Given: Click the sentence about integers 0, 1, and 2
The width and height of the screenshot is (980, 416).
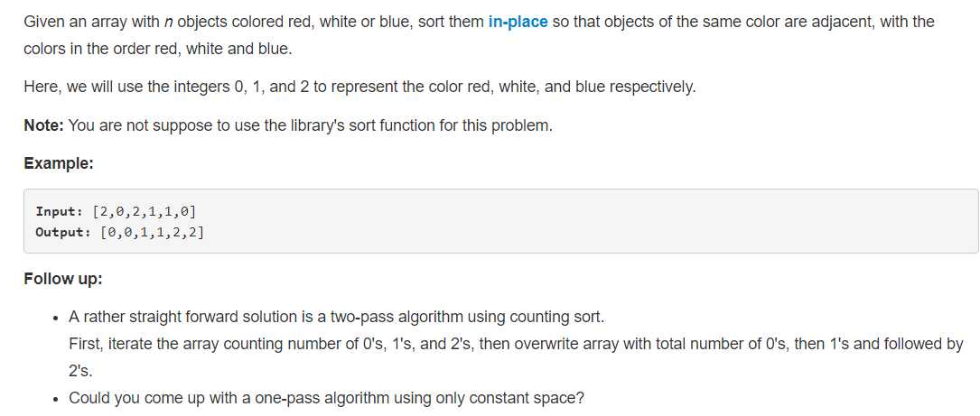Looking at the screenshot, I should coord(359,87).
